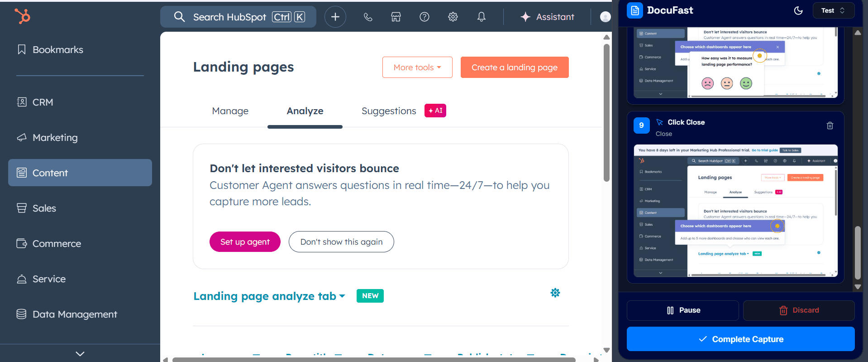Expand Landing page analyze tab dropdown
Screen dimensions: 868x362
(x=269, y=296)
